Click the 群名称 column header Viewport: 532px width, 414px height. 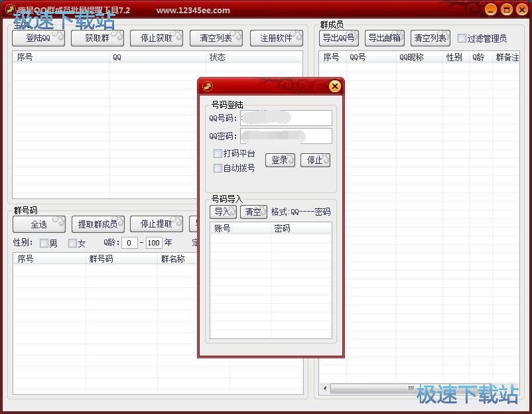point(178,259)
